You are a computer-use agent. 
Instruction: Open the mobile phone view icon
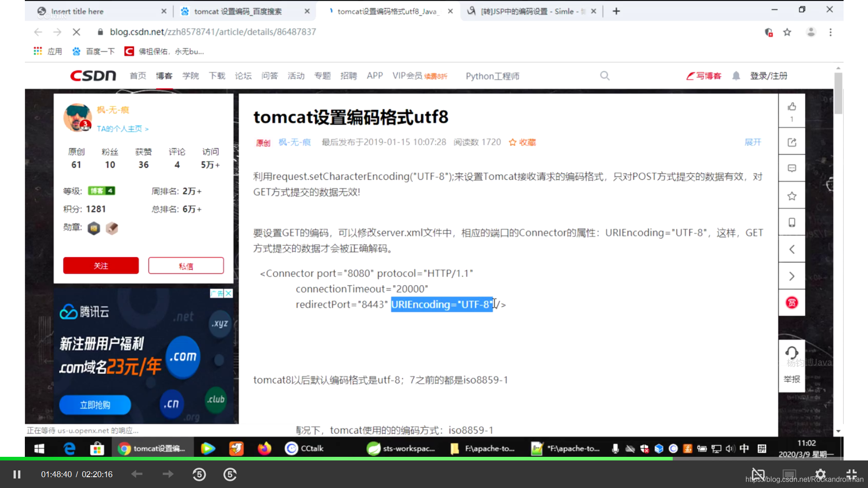(x=792, y=222)
